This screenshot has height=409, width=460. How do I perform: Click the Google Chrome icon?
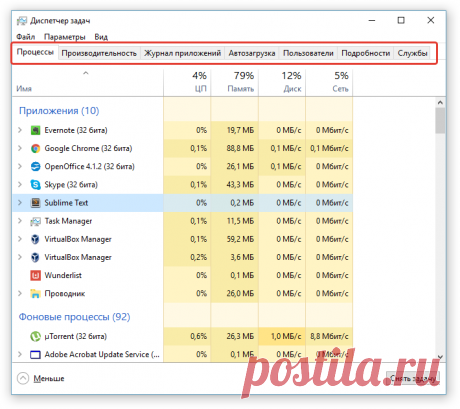coord(35,148)
